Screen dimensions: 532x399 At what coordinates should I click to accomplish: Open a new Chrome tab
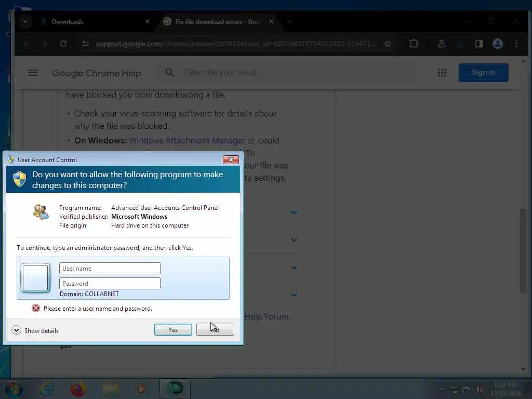point(289,21)
